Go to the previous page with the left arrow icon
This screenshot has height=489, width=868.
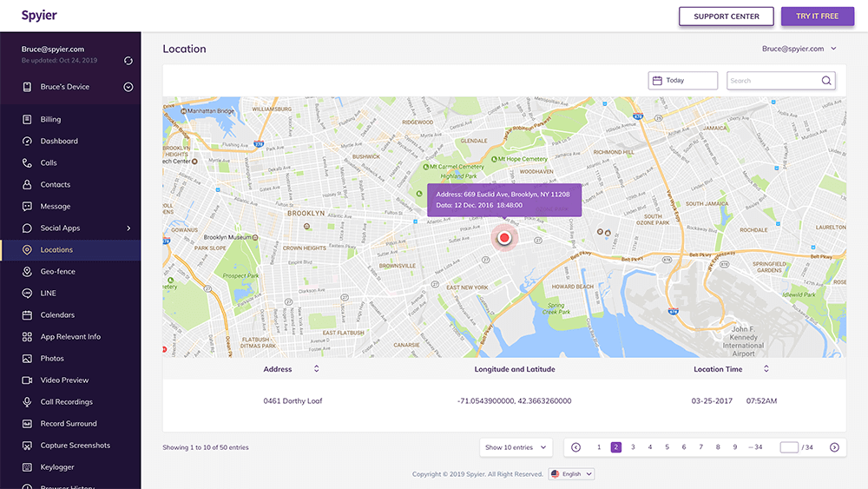575,447
